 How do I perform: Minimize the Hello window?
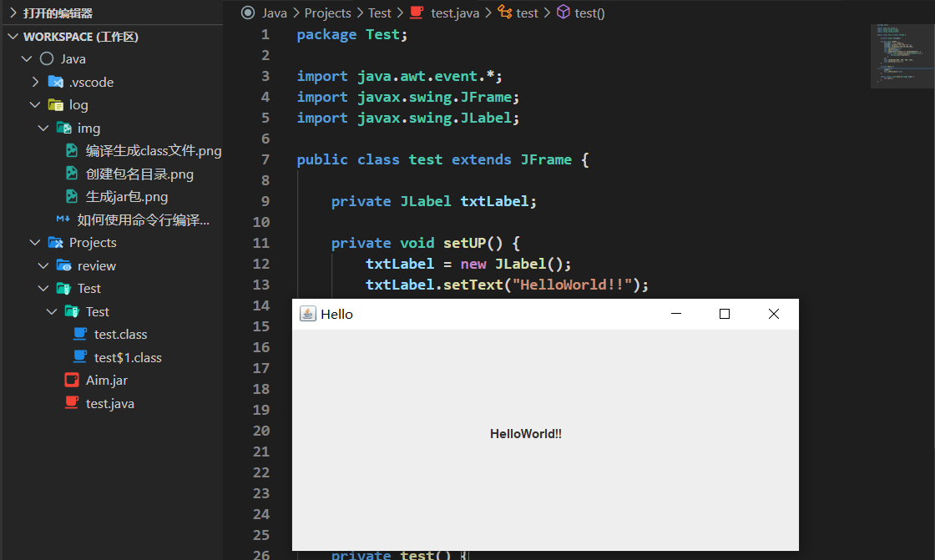coord(675,314)
